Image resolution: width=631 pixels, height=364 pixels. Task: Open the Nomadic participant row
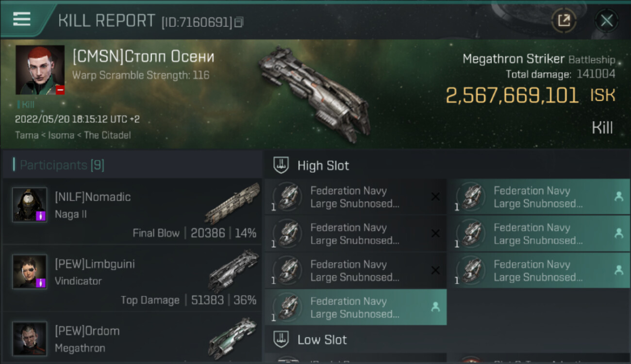131,212
